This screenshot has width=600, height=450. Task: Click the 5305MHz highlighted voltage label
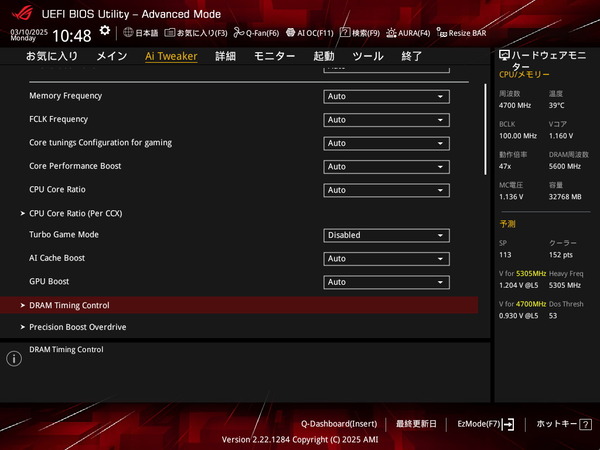(531, 274)
